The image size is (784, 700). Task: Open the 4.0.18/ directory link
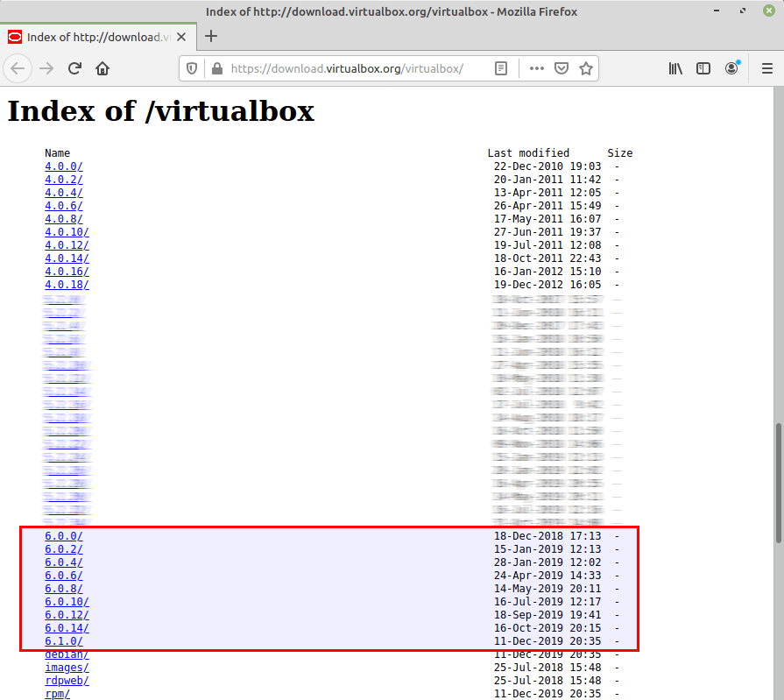point(67,285)
